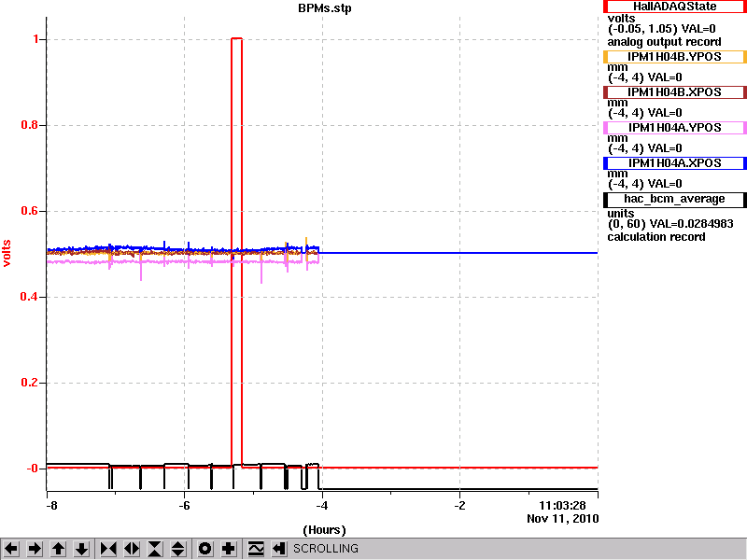
Task: Click the -2 hour tick label
Action: point(459,505)
